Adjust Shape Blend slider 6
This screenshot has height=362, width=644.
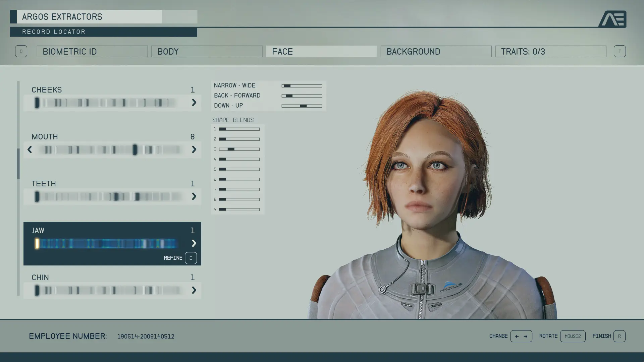[x=239, y=179]
